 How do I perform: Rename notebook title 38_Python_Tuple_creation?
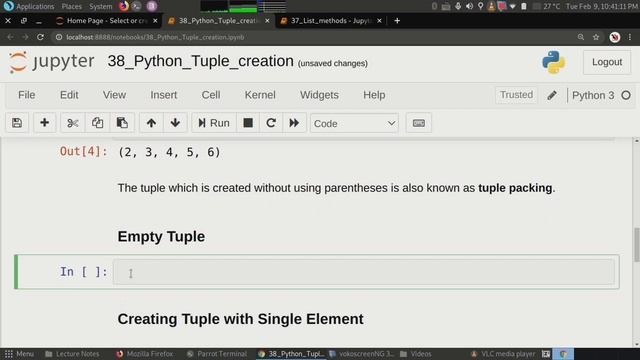point(200,61)
